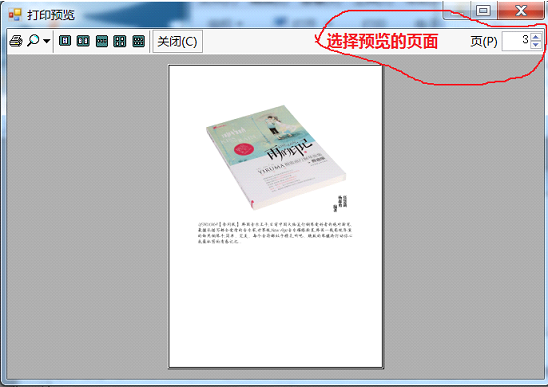Select the one-page layout icon
This screenshot has height=387, width=548.
pos(65,41)
